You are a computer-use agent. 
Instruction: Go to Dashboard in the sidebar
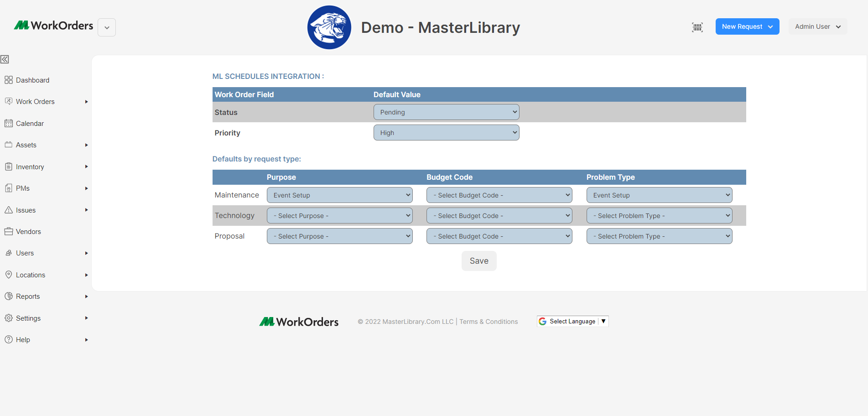32,80
